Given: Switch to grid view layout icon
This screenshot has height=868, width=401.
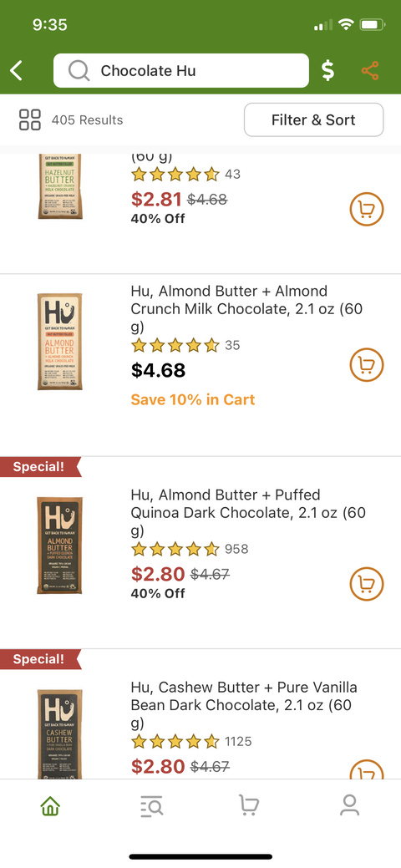Looking at the screenshot, I should click(x=30, y=119).
